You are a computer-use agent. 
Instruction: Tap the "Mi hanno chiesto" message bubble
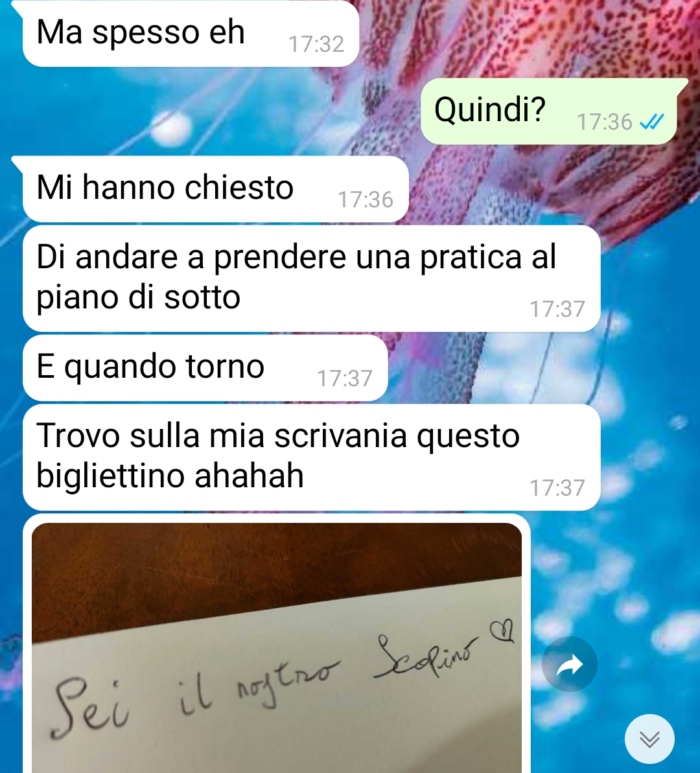click(x=216, y=189)
